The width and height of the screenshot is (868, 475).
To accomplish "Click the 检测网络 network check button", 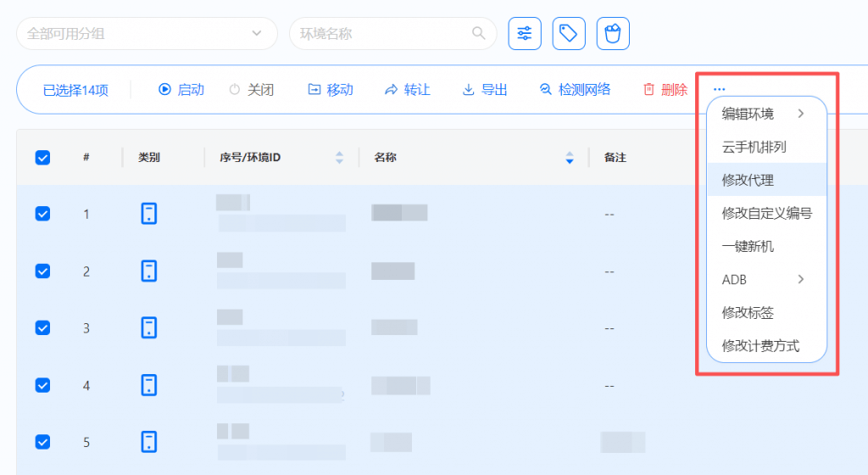I will [575, 89].
